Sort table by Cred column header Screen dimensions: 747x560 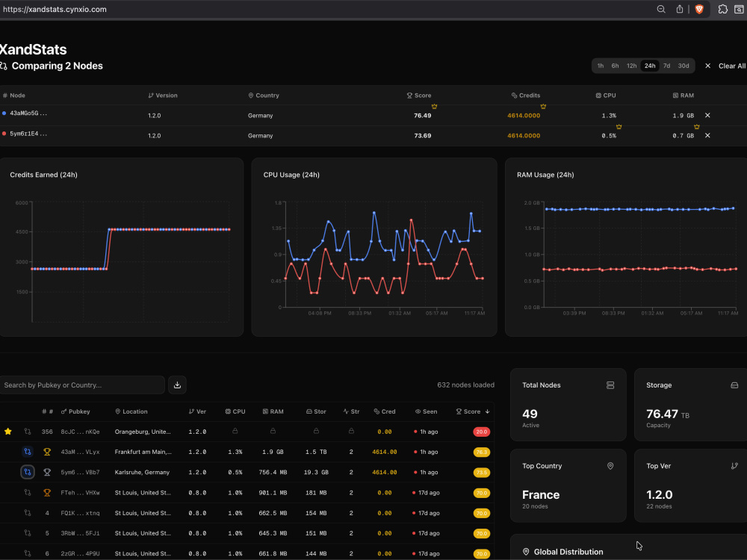[385, 411]
